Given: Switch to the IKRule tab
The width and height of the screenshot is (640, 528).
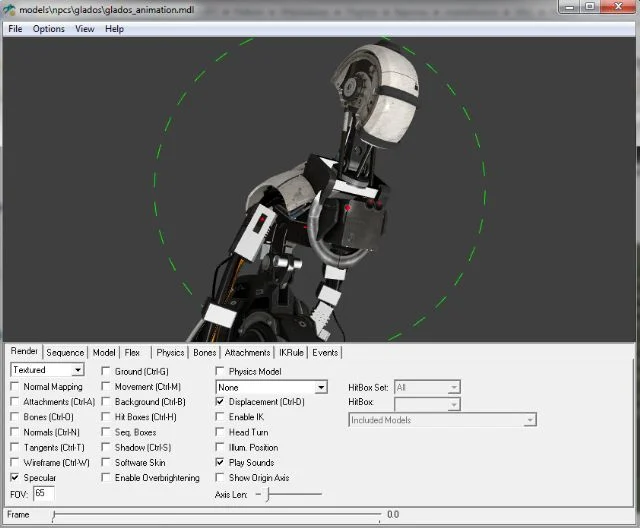Looking at the screenshot, I should tap(291, 353).
